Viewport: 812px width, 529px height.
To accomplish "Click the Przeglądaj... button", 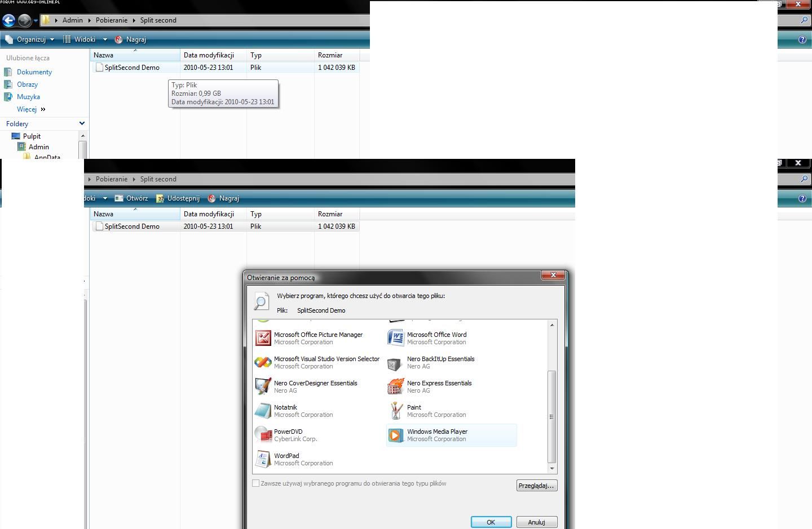I will 537,486.
